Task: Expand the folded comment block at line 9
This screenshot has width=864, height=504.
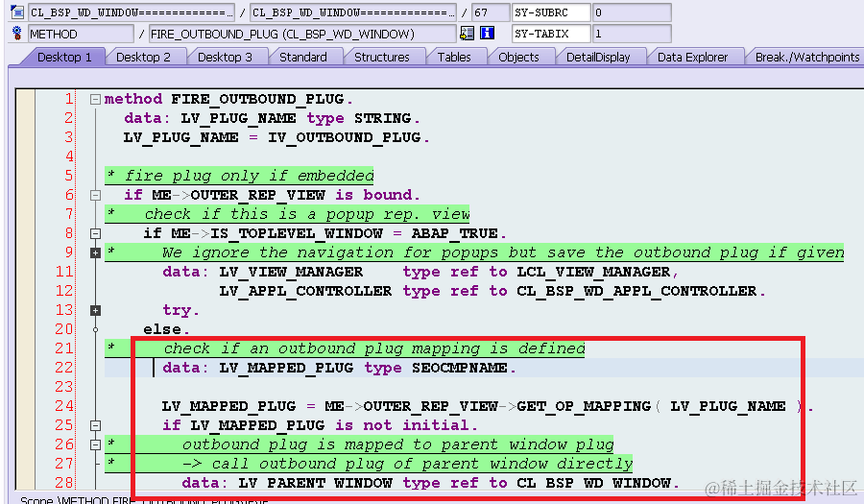Action: click(x=95, y=252)
